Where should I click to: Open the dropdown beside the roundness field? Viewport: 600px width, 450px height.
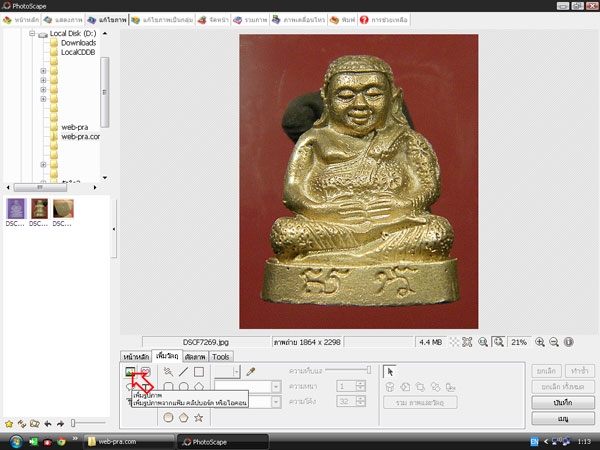(276, 402)
